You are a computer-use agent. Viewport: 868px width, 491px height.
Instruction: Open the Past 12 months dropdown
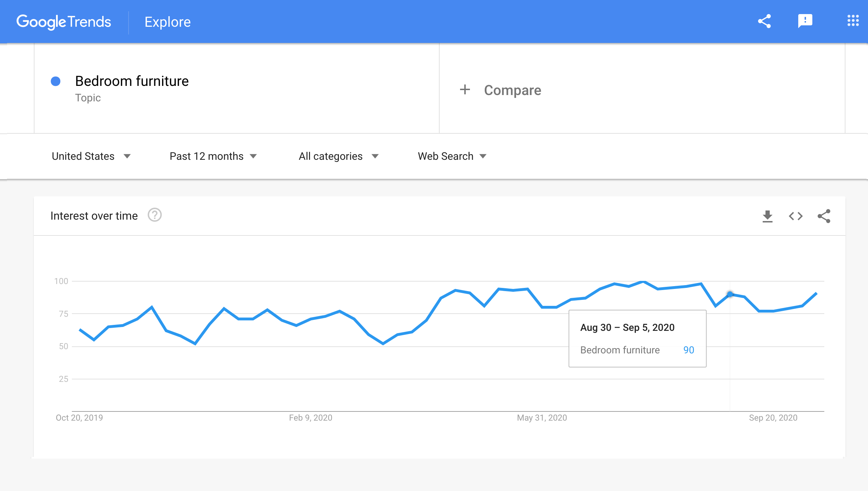pos(213,156)
